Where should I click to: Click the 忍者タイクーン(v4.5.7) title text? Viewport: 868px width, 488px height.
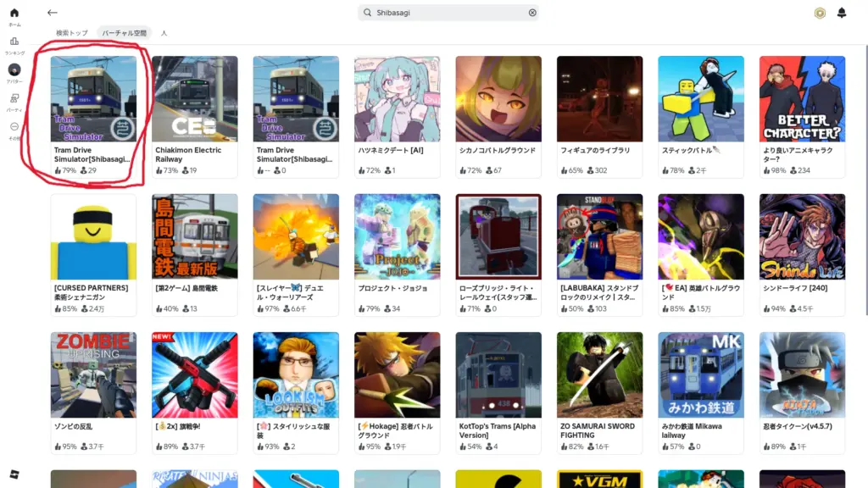(797, 427)
